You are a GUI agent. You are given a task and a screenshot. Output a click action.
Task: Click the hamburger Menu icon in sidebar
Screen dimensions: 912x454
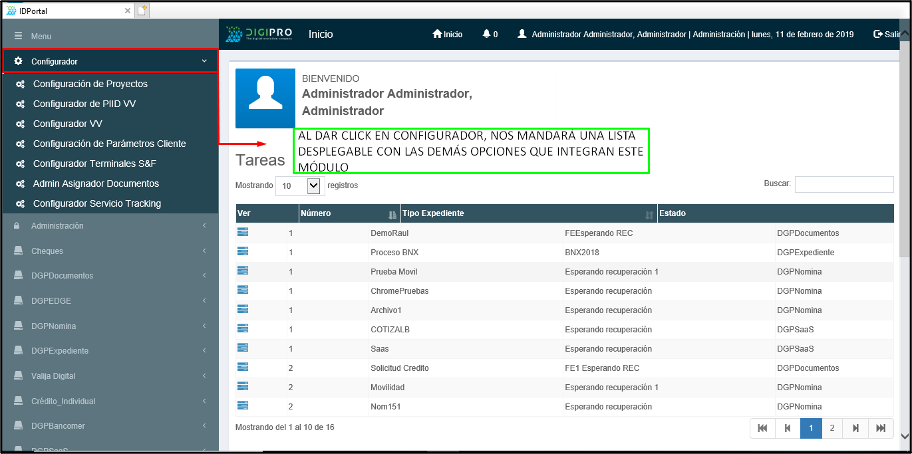click(x=18, y=36)
